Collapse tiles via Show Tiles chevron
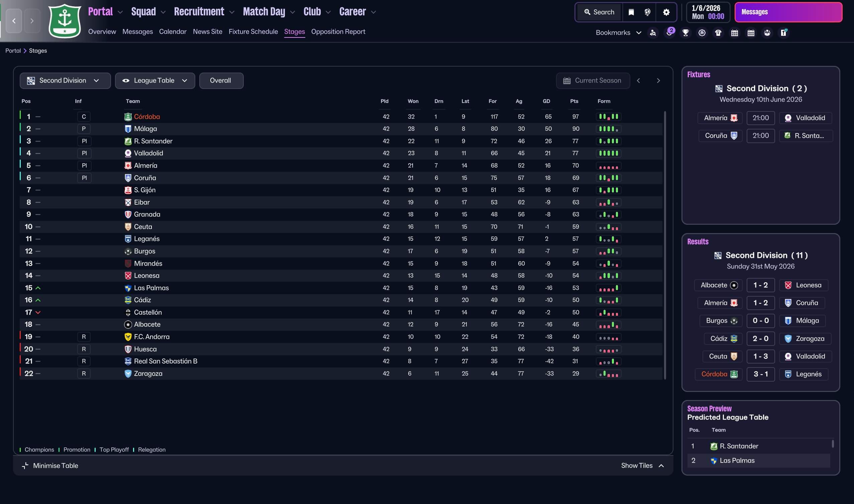The image size is (854, 504). pyautogui.click(x=661, y=465)
